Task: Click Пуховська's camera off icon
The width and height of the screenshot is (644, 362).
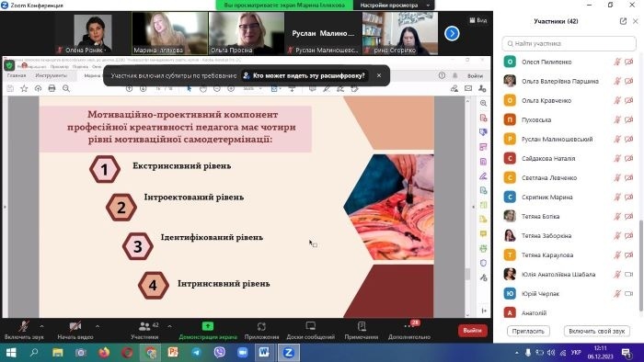Action: 628,119
